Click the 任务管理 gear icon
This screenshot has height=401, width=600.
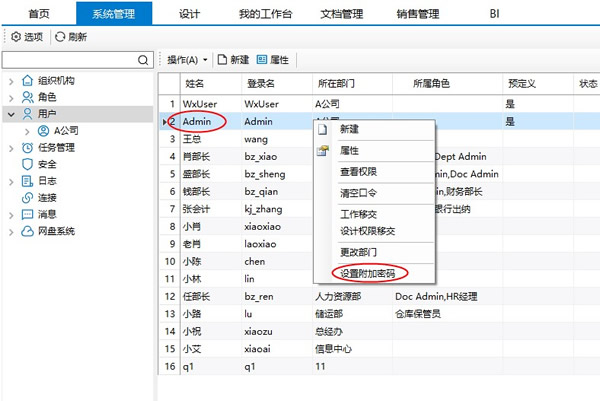point(27,148)
